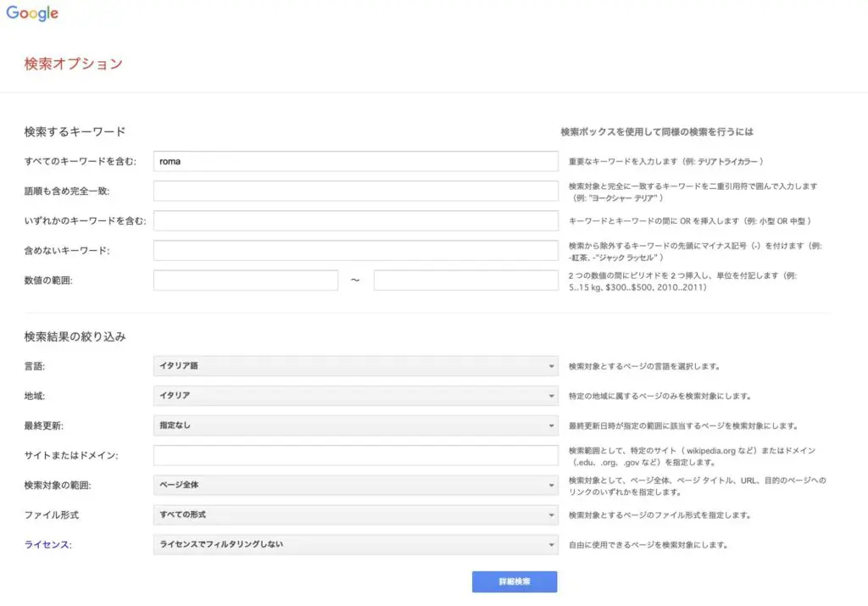
Task: Click the 検索するキーワード section heading
Action: click(x=75, y=131)
